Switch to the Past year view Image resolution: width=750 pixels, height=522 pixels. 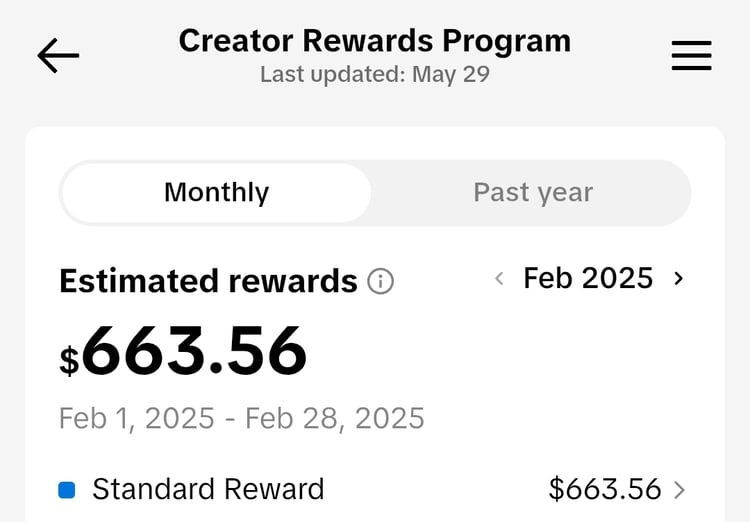533,193
